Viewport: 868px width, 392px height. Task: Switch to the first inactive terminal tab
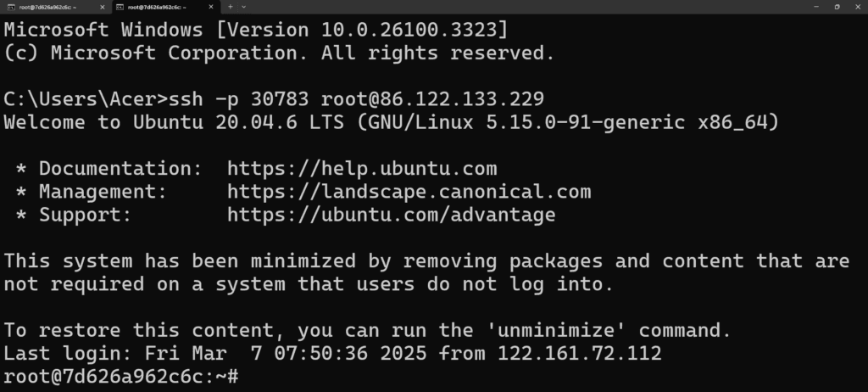[51, 7]
